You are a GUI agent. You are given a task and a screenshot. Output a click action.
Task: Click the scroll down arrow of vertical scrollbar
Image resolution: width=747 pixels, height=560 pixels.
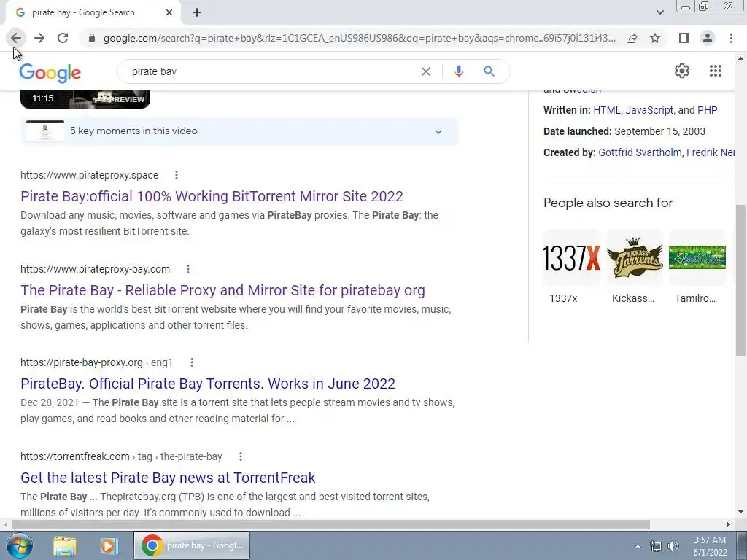740,512
